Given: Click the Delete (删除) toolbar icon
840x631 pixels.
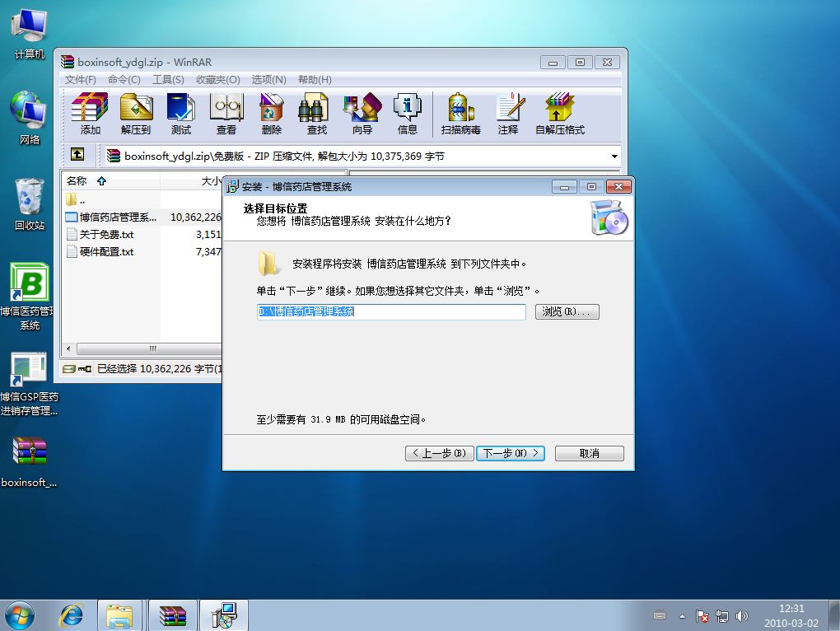Looking at the screenshot, I should click(x=272, y=115).
